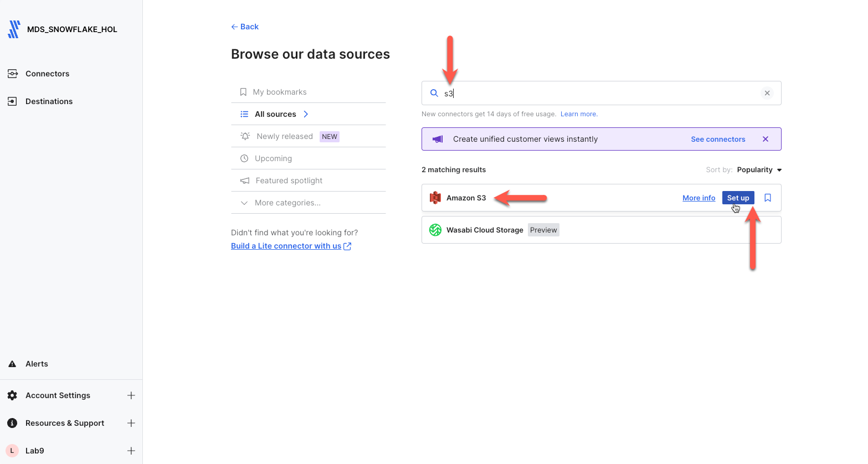This screenshot has width=868, height=464.
Task: Clear the search field with X
Action: [x=767, y=93]
